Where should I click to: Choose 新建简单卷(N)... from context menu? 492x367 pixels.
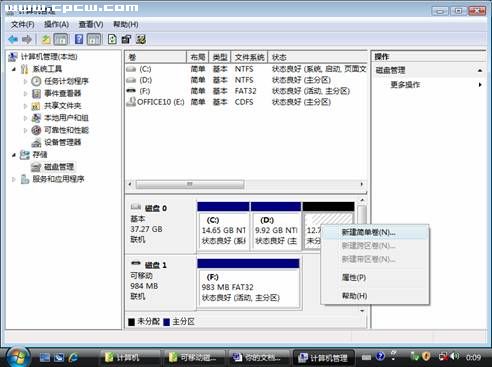[x=375, y=232]
